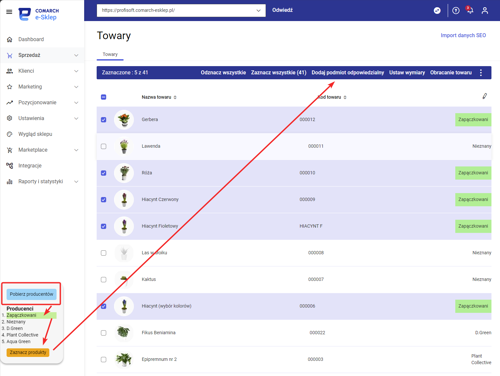The image size is (500, 376).
Task: Click product code HIACYNT F
Action: 311,226
